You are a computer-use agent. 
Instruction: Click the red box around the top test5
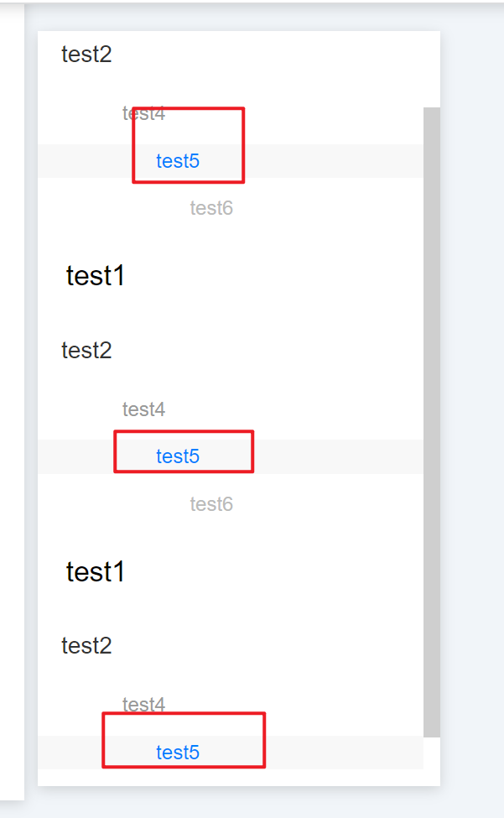click(189, 109)
